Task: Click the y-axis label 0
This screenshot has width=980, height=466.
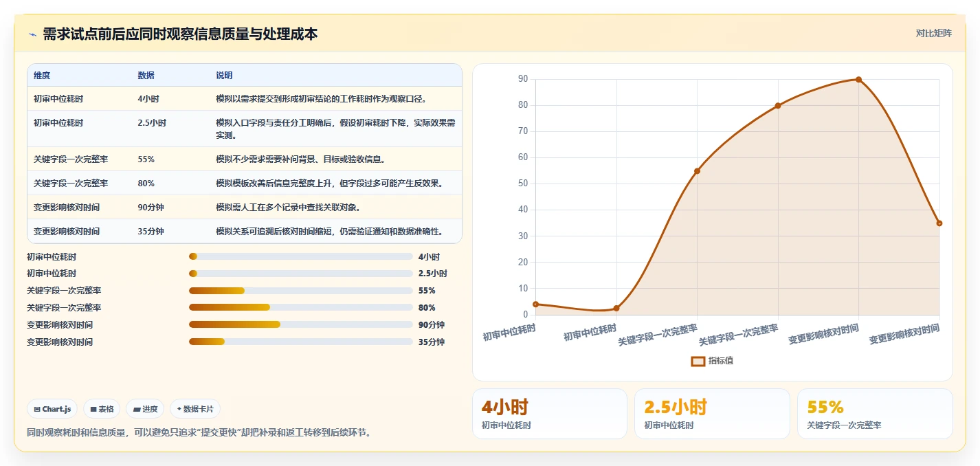Action: point(525,315)
